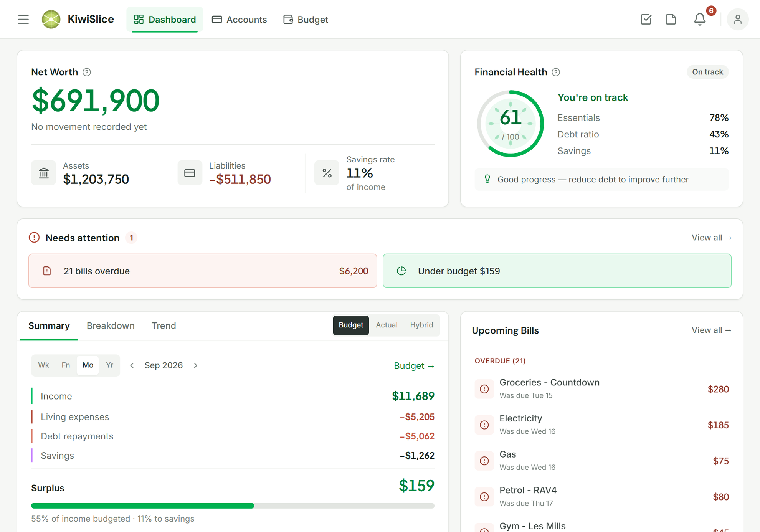760x532 pixels.
Task: Open the tasks checkbox icon in header
Action: pyautogui.click(x=646, y=19)
